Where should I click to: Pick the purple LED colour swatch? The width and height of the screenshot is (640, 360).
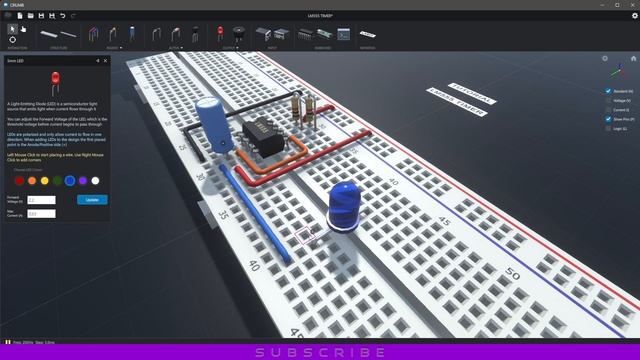(83, 181)
